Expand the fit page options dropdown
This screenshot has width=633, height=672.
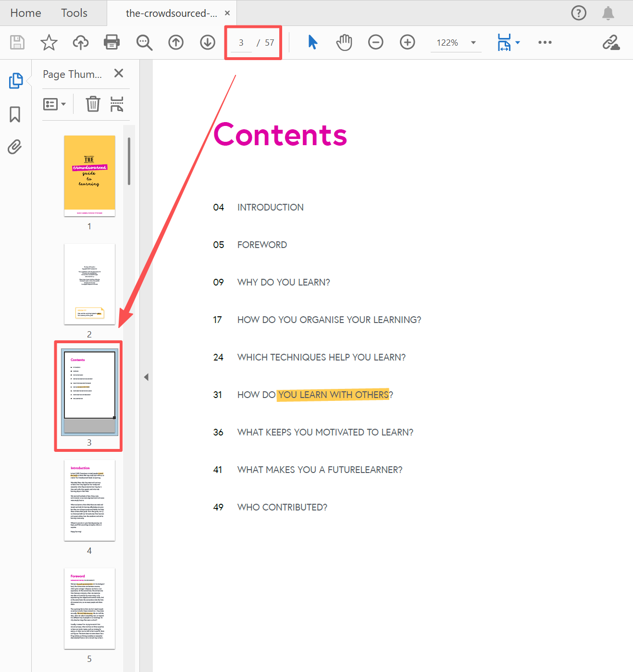coord(518,42)
